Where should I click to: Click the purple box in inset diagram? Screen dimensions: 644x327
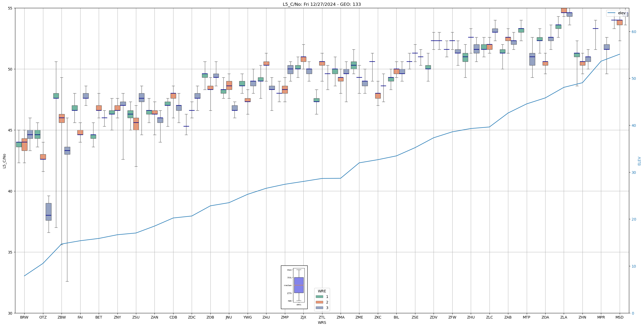click(299, 285)
